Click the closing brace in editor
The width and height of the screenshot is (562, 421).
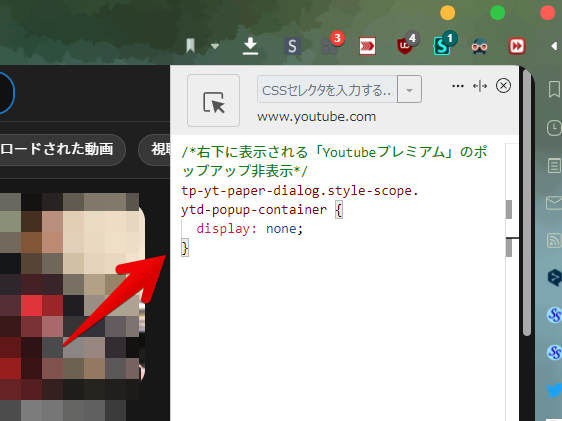(x=185, y=248)
